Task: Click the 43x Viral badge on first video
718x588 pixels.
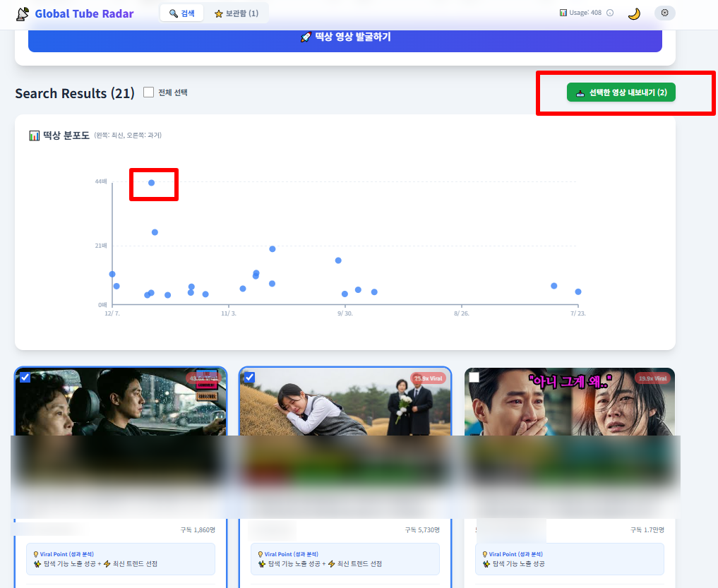Action: click(203, 378)
